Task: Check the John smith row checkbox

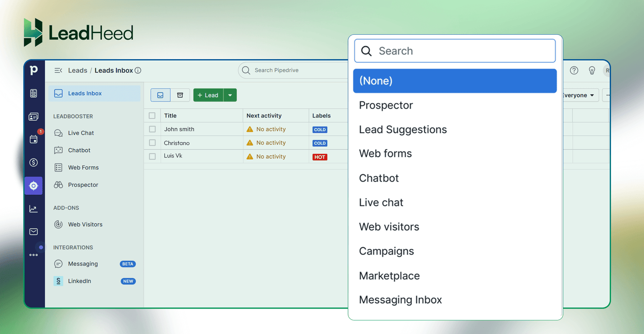Action: (152, 129)
